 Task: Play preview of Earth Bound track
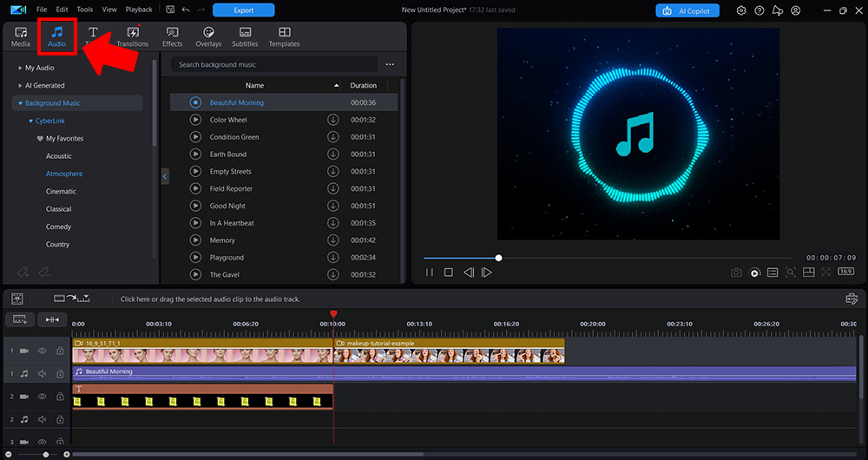pyautogui.click(x=195, y=154)
